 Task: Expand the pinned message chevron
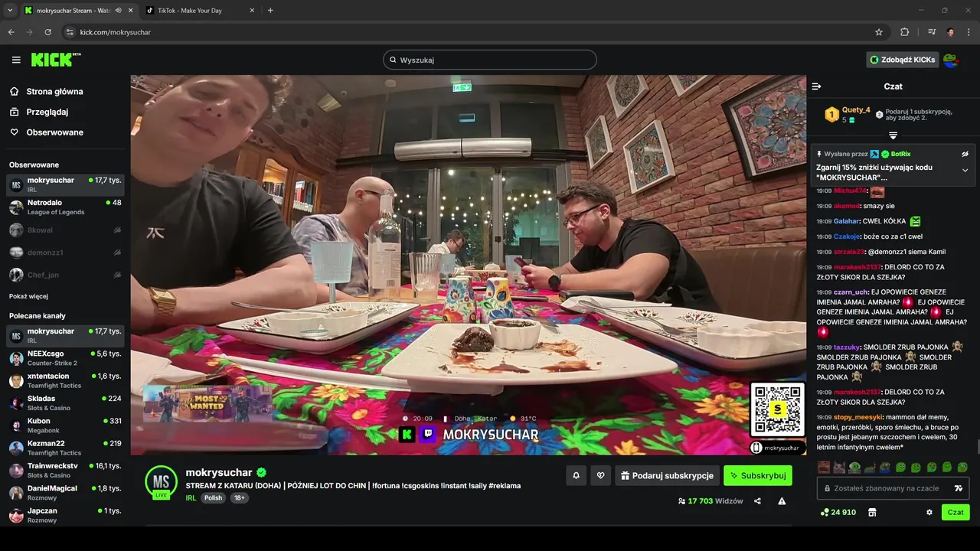pyautogui.click(x=965, y=171)
